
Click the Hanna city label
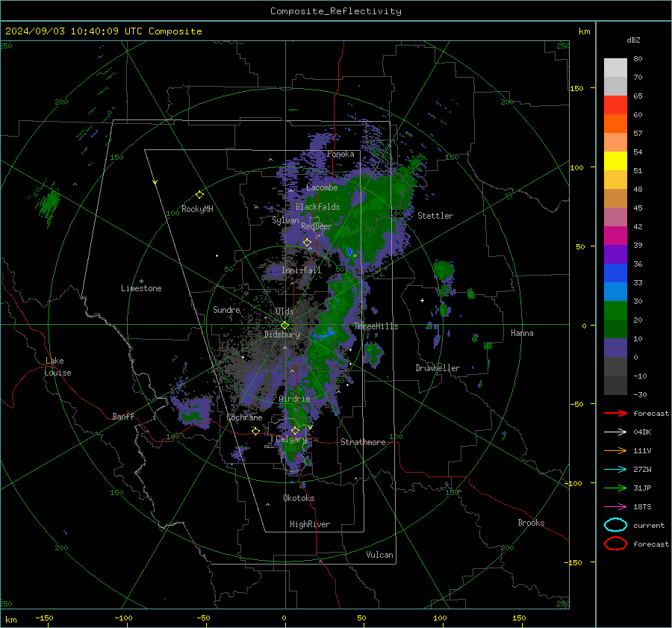[x=522, y=333]
